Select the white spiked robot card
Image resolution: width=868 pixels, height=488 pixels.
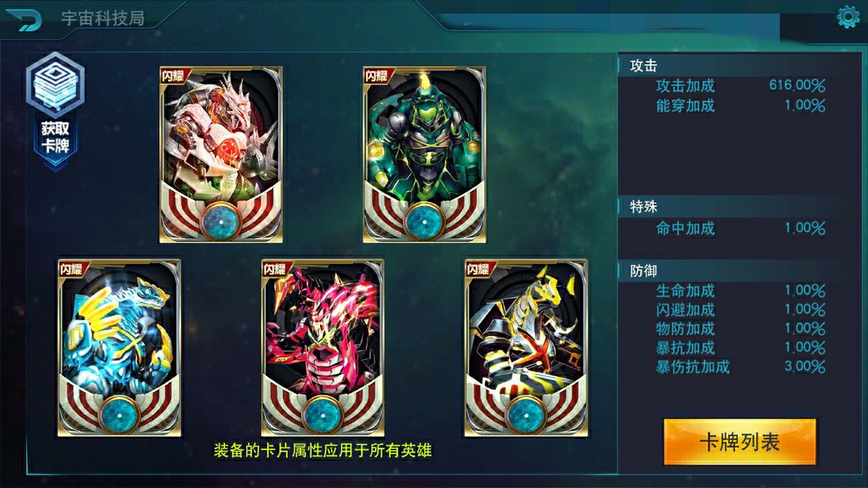(221, 155)
